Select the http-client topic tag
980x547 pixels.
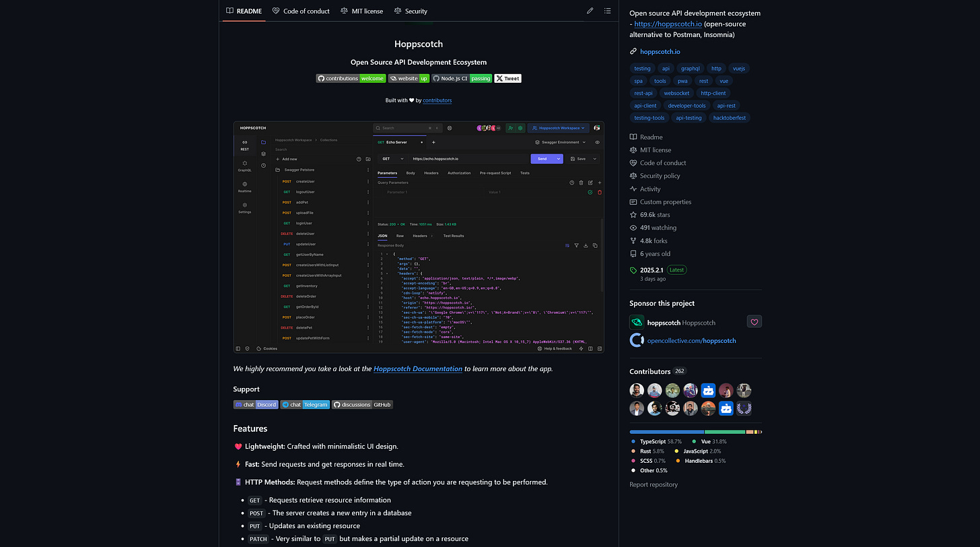click(x=713, y=93)
